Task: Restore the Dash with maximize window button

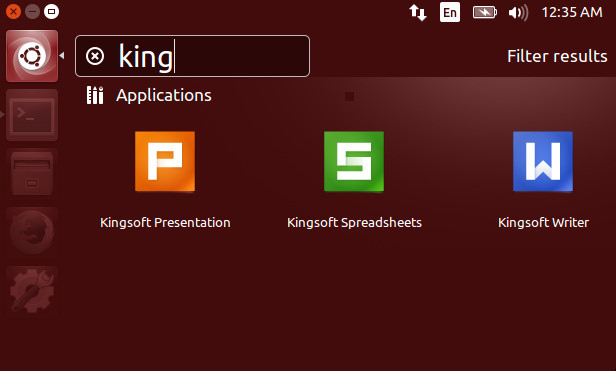Action: [x=51, y=11]
